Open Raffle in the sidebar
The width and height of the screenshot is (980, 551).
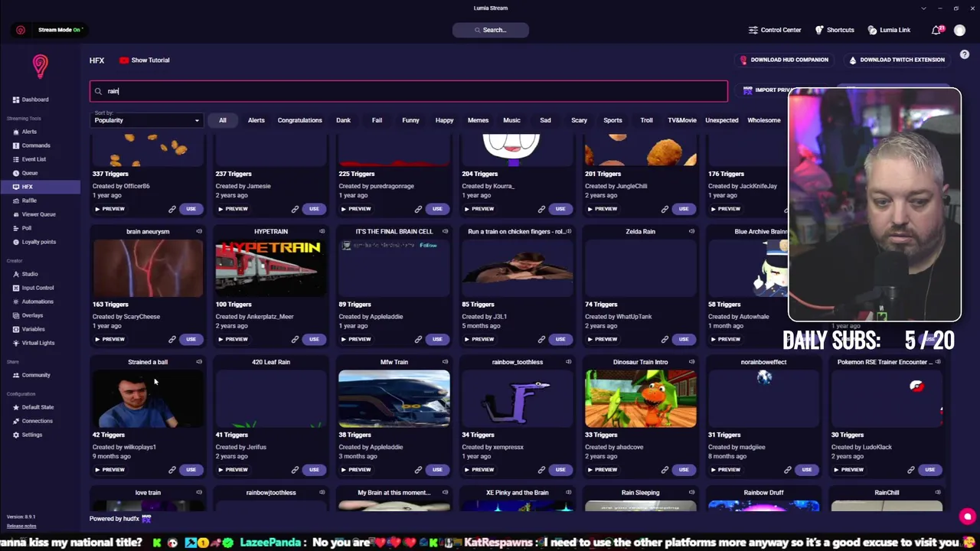pos(24,201)
